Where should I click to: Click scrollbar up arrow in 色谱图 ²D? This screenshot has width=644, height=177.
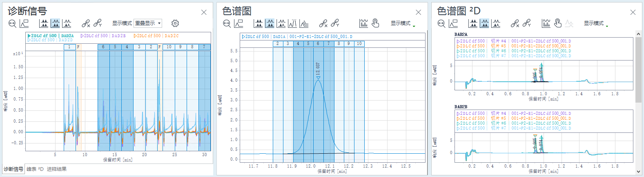[x=639, y=34]
